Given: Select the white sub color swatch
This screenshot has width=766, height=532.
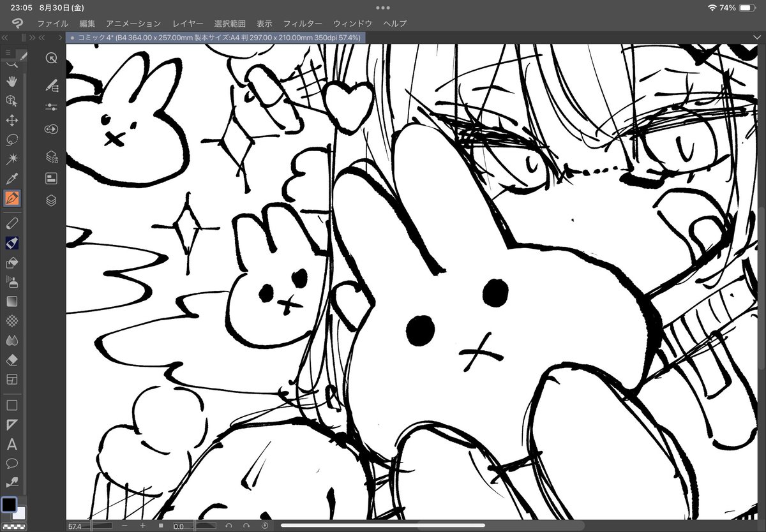Looking at the screenshot, I should (19, 513).
